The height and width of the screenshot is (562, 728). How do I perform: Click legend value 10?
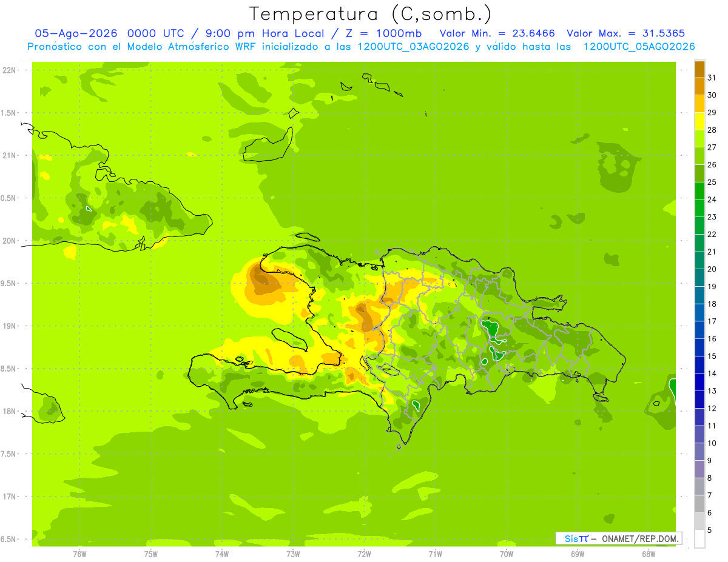(712, 443)
